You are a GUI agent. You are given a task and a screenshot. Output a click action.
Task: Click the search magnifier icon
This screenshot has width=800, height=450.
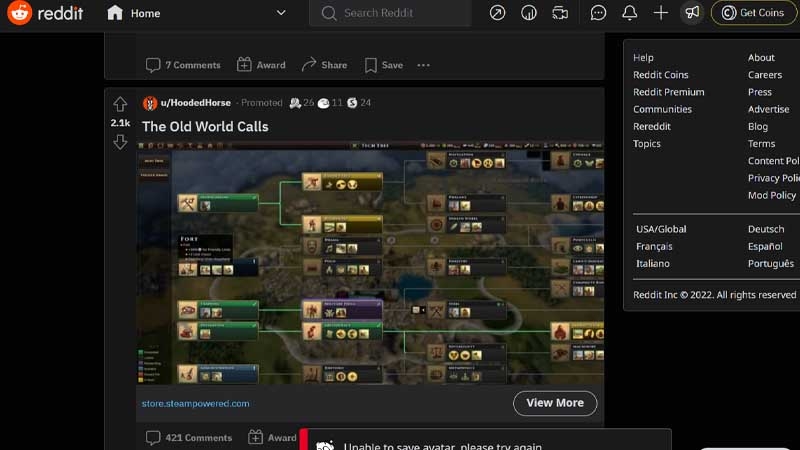329,13
